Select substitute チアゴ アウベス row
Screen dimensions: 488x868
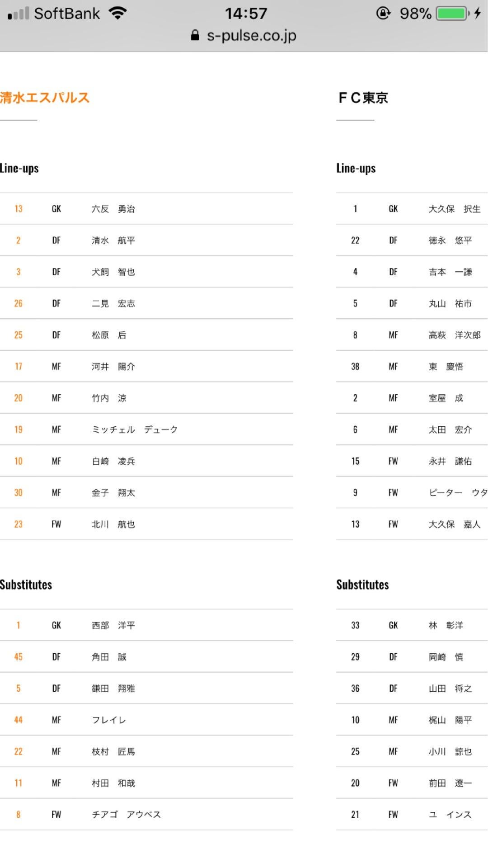(126, 815)
